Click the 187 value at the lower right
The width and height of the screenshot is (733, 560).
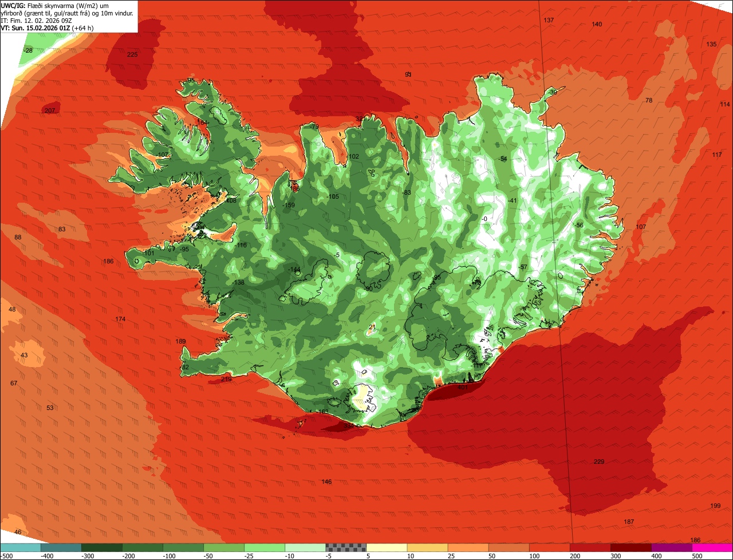tap(629, 522)
